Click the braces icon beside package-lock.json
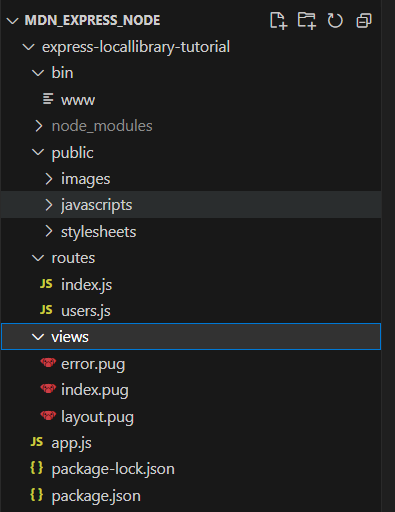The width and height of the screenshot is (395, 512). [x=37, y=468]
